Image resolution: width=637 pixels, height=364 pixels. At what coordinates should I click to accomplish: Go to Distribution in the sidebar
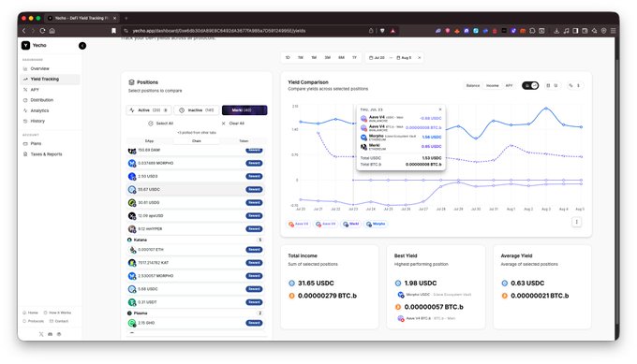[41, 100]
